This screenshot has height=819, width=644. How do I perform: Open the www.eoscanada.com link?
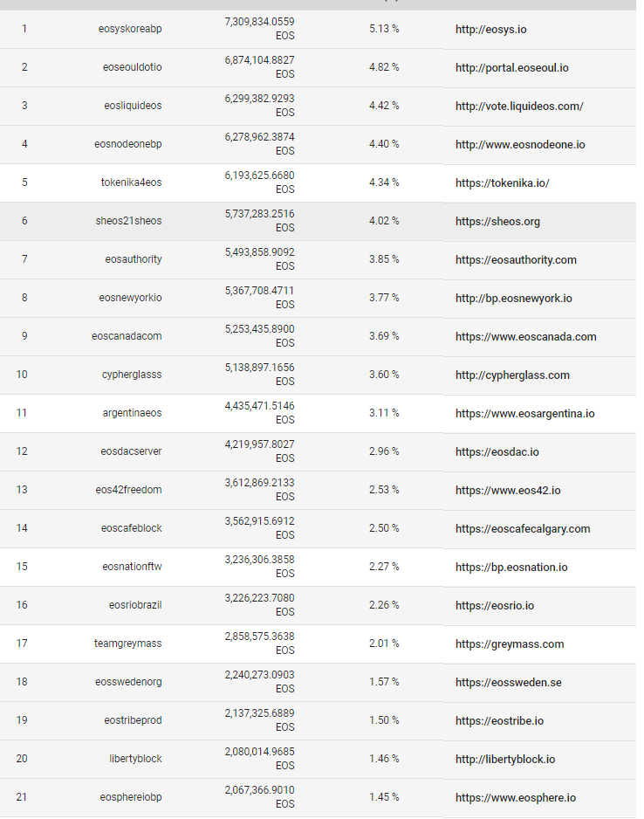point(525,337)
